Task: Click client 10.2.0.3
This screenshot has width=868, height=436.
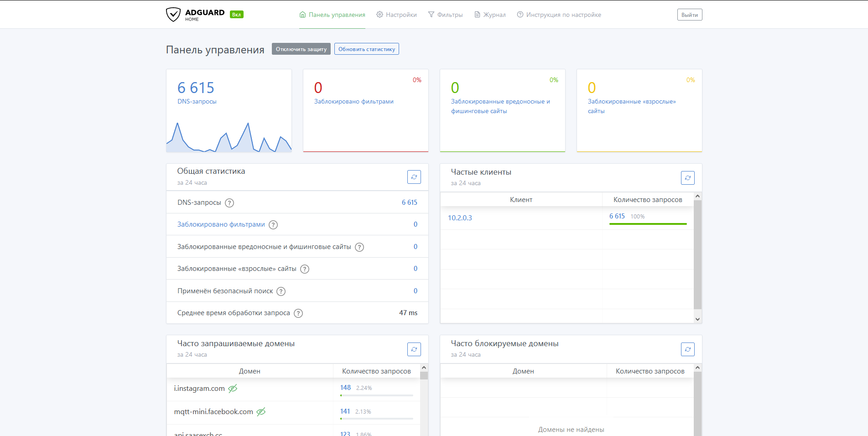Action: coord(460,218)
